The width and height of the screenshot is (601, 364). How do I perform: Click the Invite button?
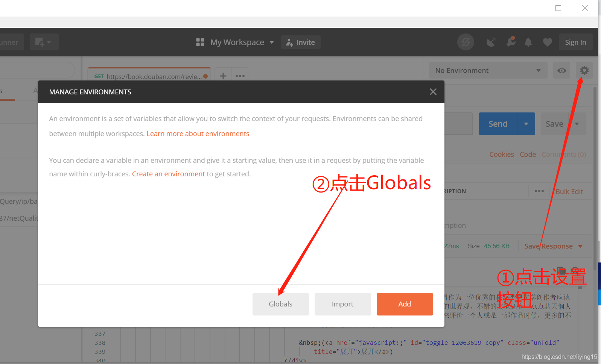click(x=300, y=42)
